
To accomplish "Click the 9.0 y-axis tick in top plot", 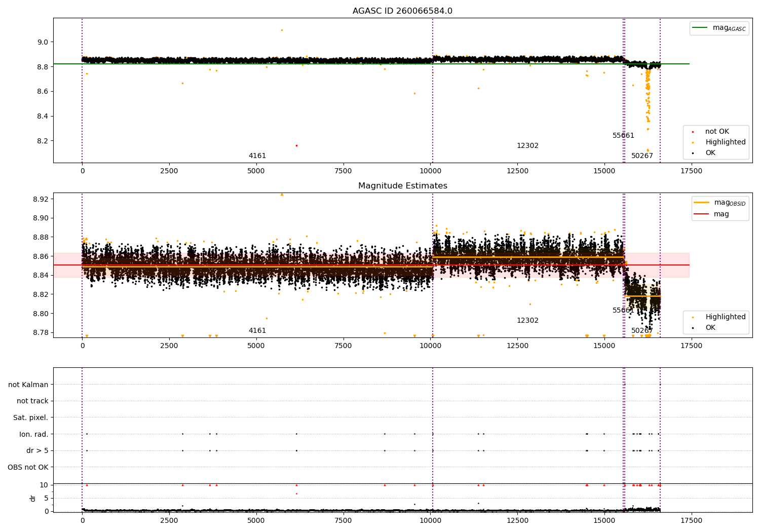I will coord(42,42).
